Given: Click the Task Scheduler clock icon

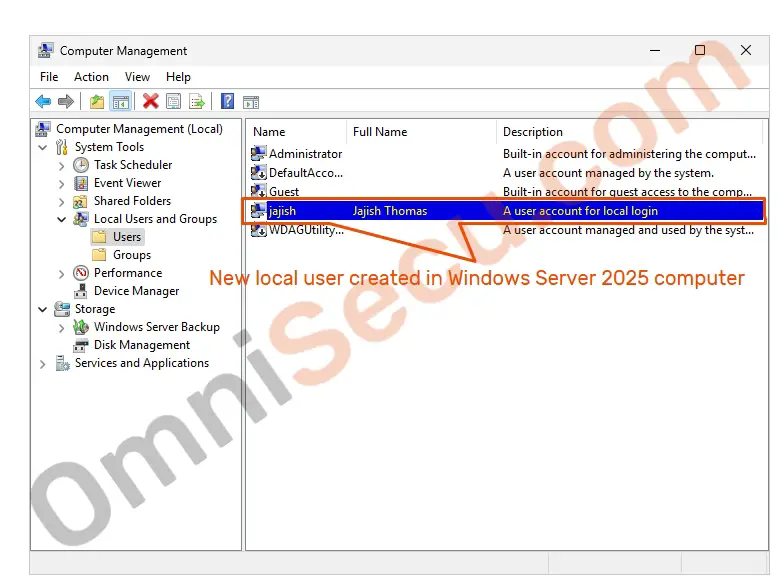Looking at the screenshot, I should click(x=81, y=165).
